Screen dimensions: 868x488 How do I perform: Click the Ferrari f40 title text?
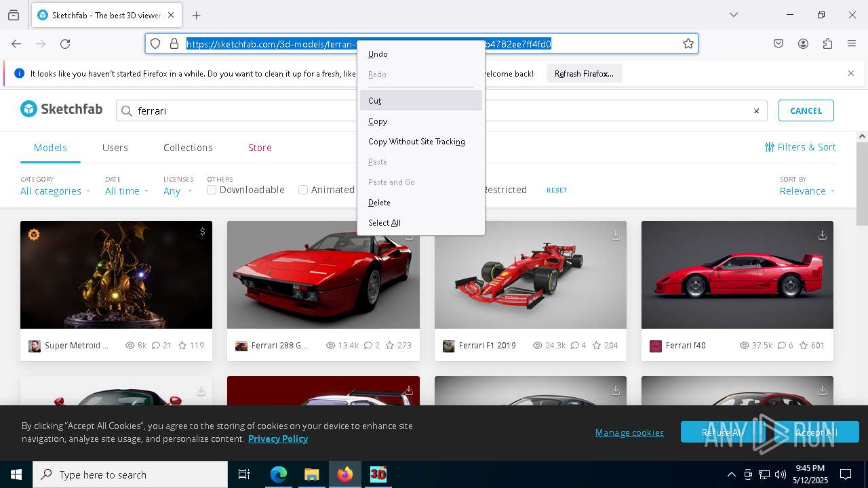tap(686, 346)
